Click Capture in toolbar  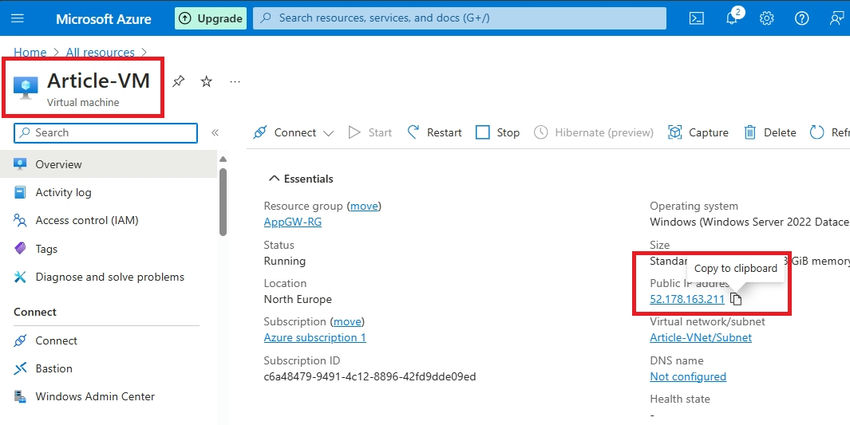coord(698,133)
